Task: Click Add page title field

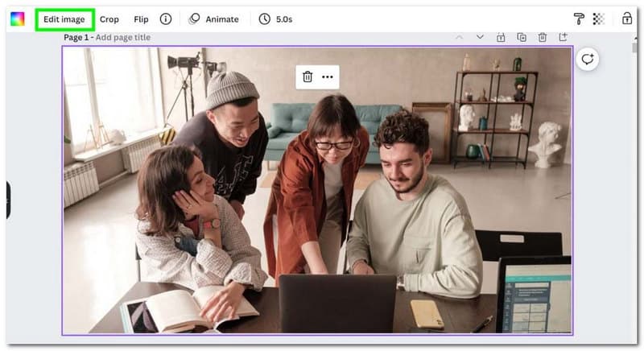Action: pos(123,37)
